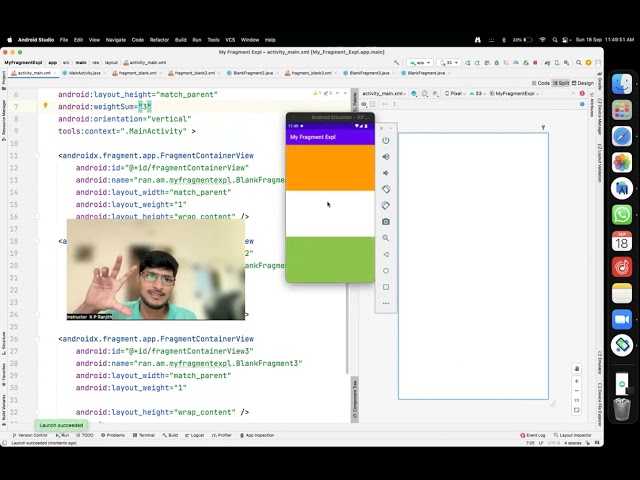Select the activity_main.xml editor tab
The height and width of the screenshot is (480, 640).
[33, 73]
